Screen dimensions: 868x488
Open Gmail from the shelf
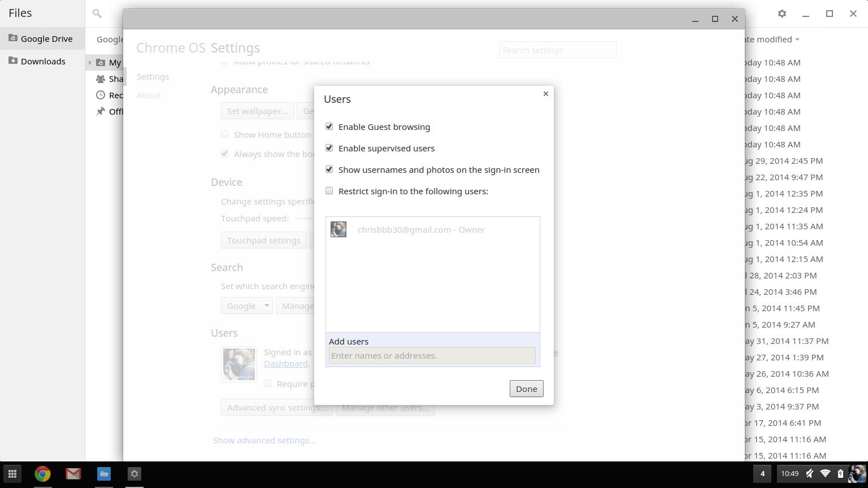pos(73,474)
